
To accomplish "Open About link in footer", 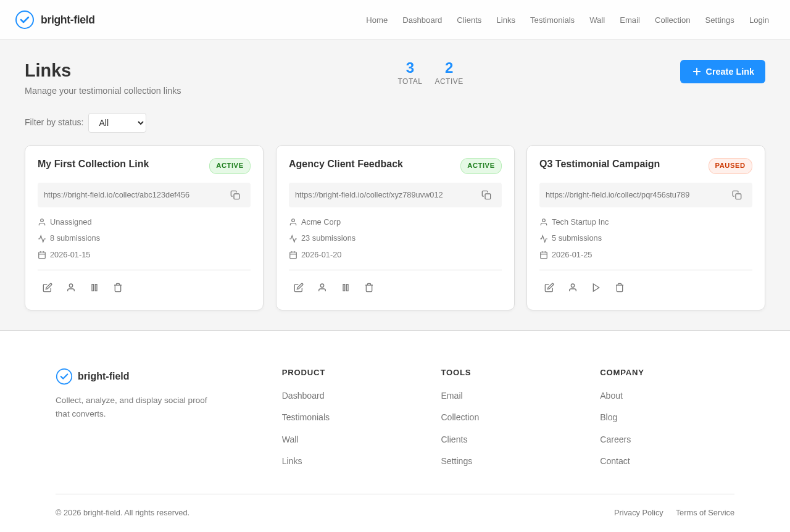I will [x=611, y=396].
